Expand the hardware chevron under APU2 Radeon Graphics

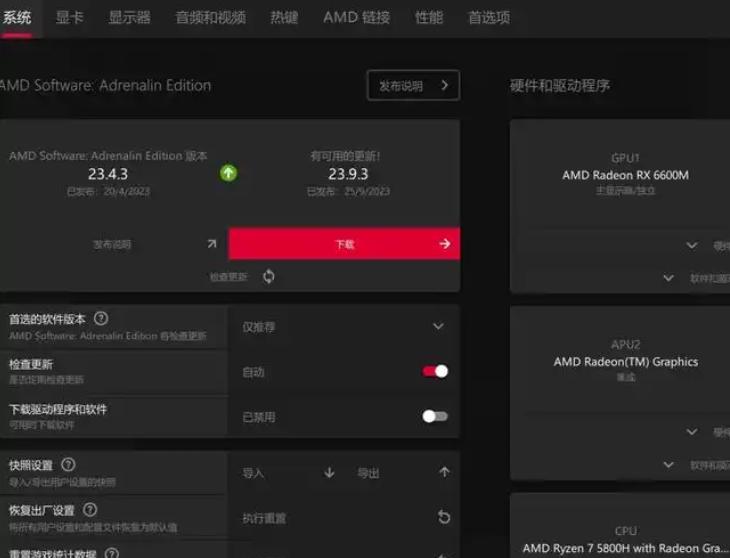coord(692,432)
